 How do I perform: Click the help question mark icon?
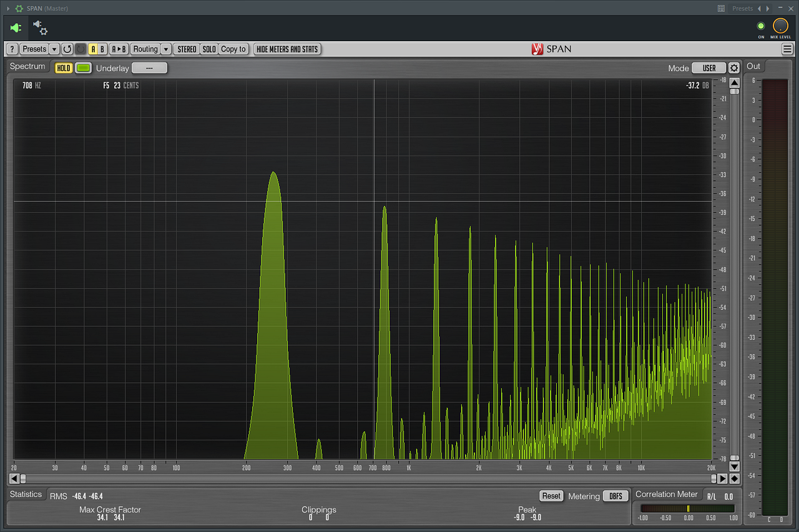(11, 49)
